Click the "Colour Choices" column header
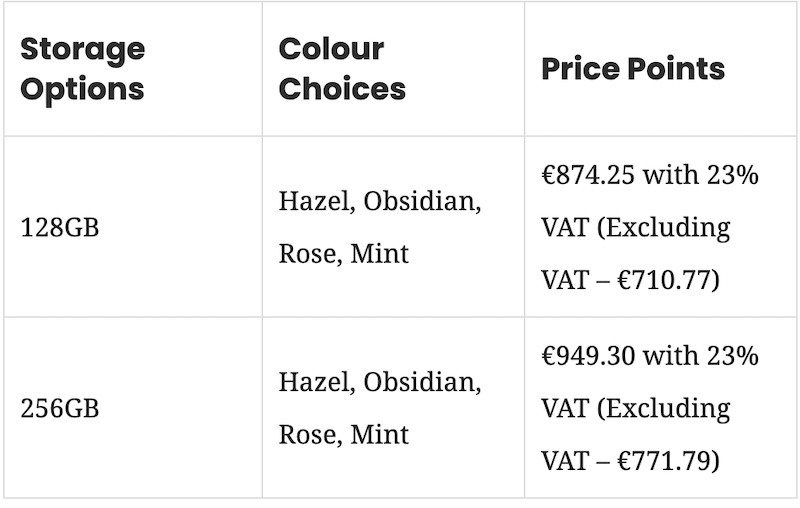Image resolution: width=800 pixels, height=508 pixels. pyautogui.click(x=342, y=68)
